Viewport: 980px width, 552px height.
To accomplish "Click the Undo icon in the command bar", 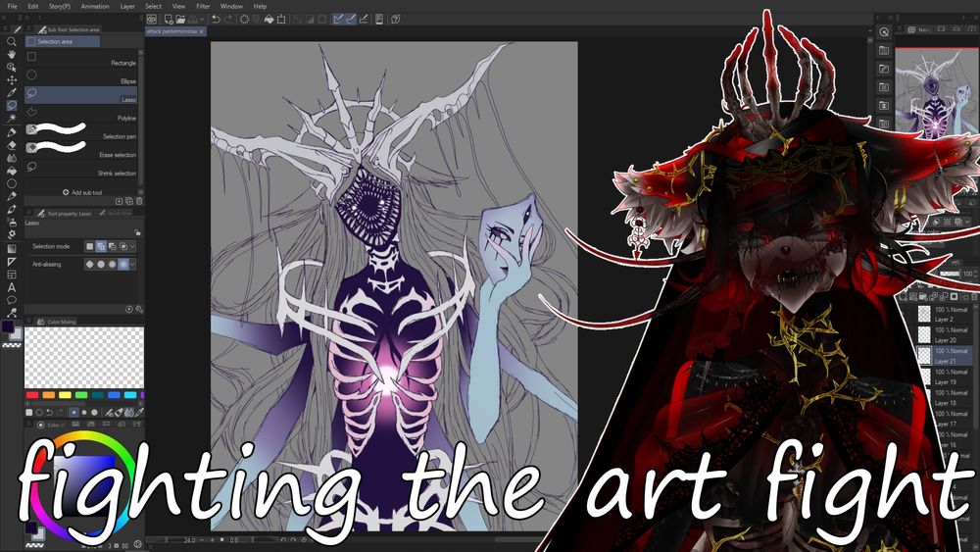I will point(216,20).
